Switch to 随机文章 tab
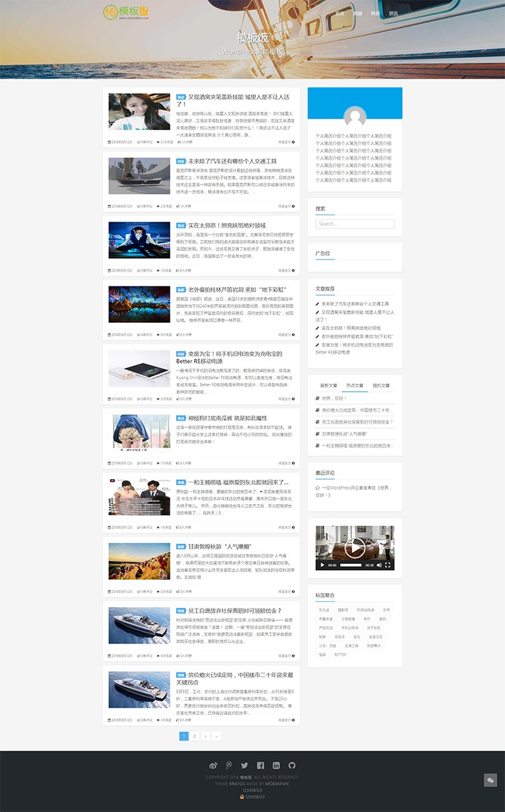Screen dimensions: 505x812 (381, 385)
